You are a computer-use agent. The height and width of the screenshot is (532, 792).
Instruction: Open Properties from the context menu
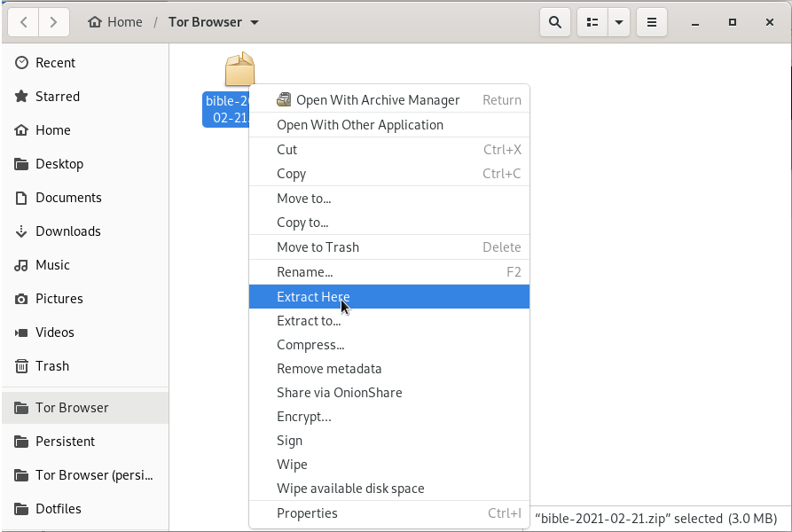click(307, 513)
